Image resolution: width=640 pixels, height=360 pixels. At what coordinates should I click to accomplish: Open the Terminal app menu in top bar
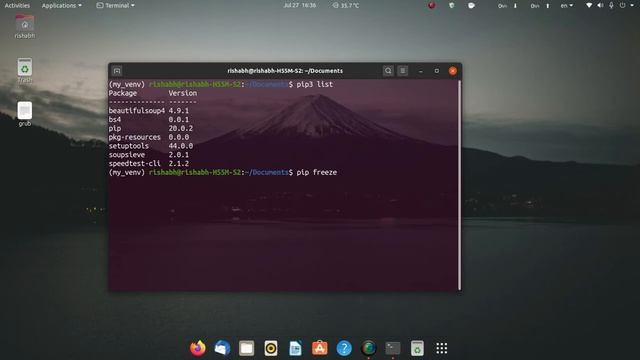click(116, 5)
